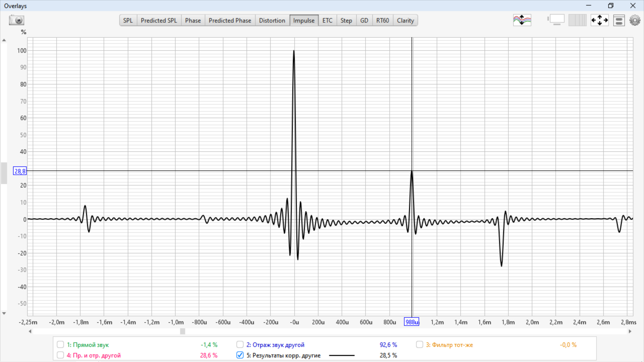Screen dimensions: 644x362
Task: Click vertical axis scroll down arrow
Action: tap(4, 313)
